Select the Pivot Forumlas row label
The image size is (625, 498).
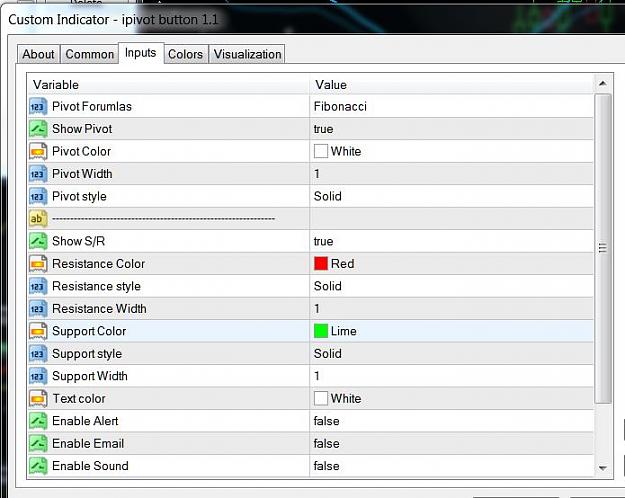coord(92,106)
